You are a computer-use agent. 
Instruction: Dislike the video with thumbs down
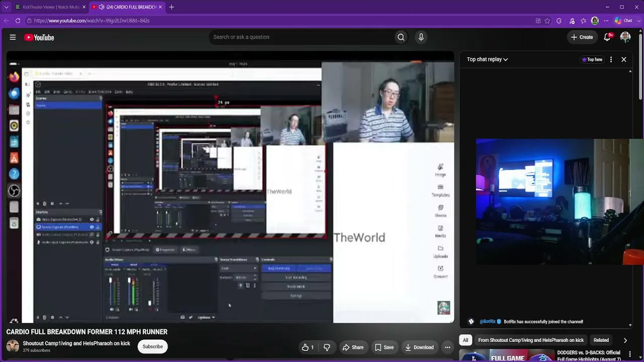[x=327, y=347]
